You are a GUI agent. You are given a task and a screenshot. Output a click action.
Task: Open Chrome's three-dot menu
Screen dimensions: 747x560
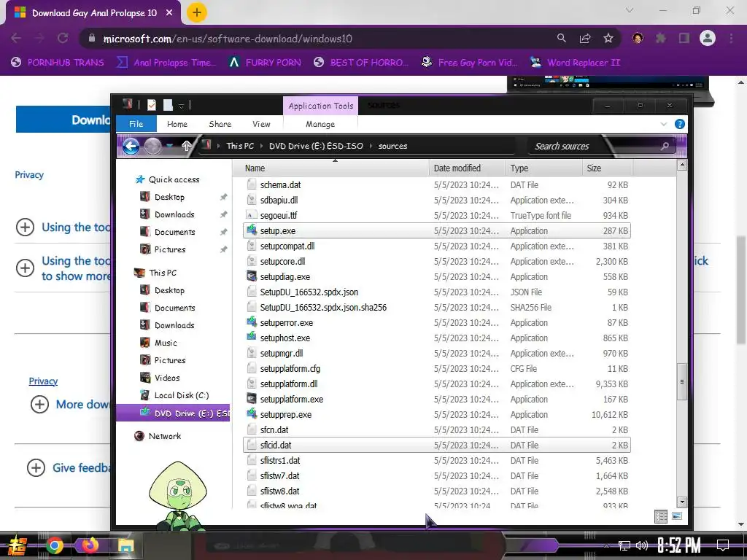731,39
